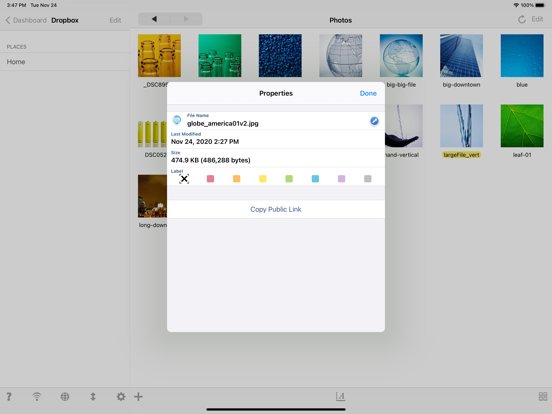This screenshot has height=414, width=552.
Task: Click the sort icon at bottom center
Action: [x=340, y=397]
